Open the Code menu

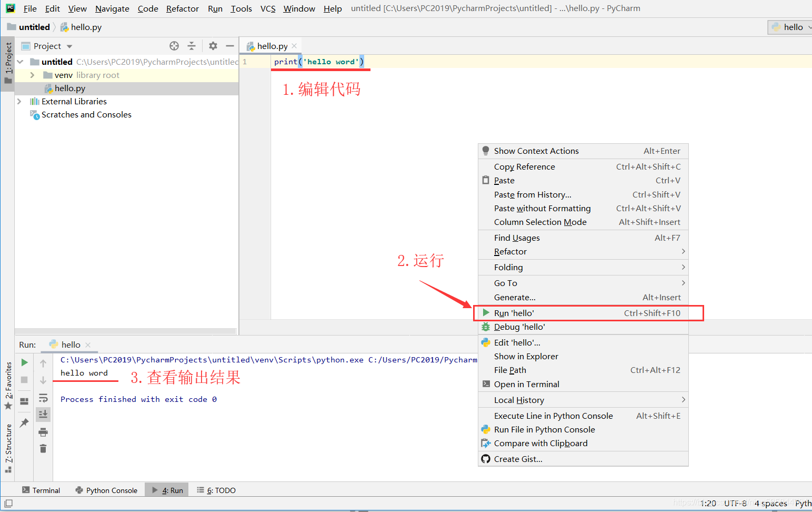(148, 9)
